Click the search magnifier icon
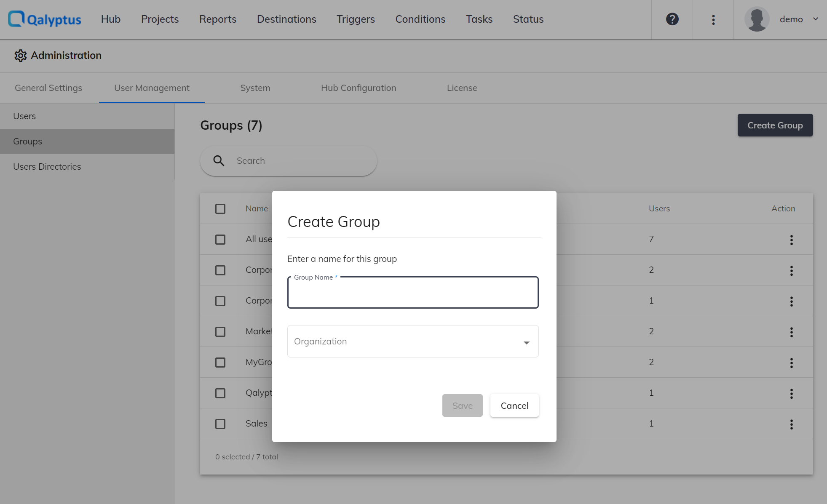 (x=218, y=160)
